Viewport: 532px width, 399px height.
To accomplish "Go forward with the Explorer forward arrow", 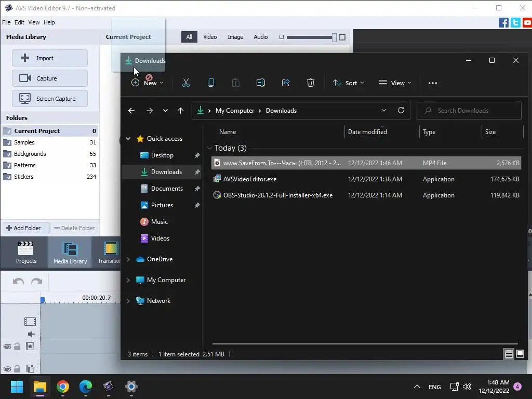I will (x=149, y=111).
